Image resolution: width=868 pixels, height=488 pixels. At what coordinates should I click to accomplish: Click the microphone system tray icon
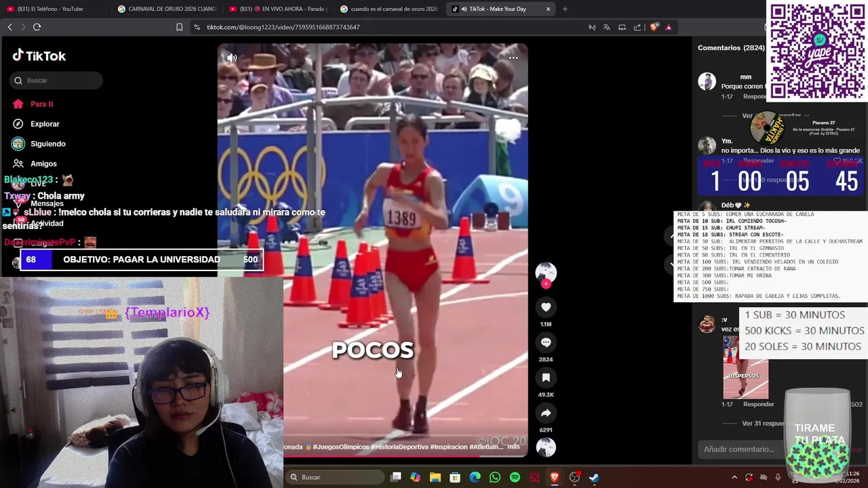(778, 477)
